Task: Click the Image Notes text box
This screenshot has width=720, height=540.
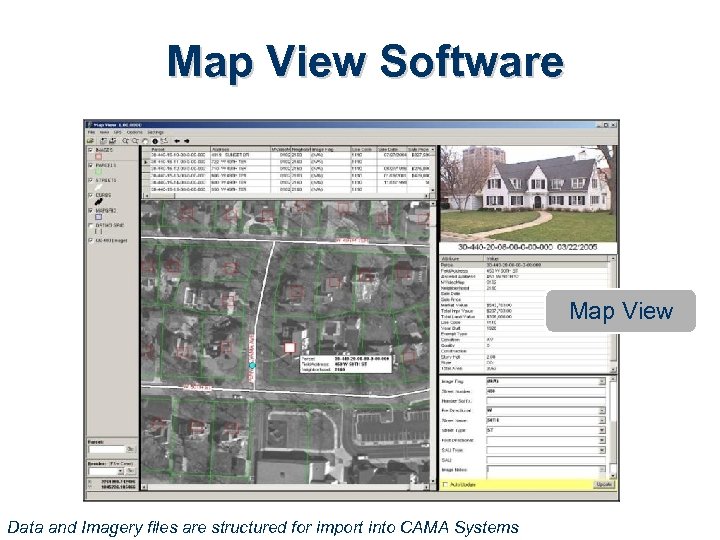Action: (546, 470)
